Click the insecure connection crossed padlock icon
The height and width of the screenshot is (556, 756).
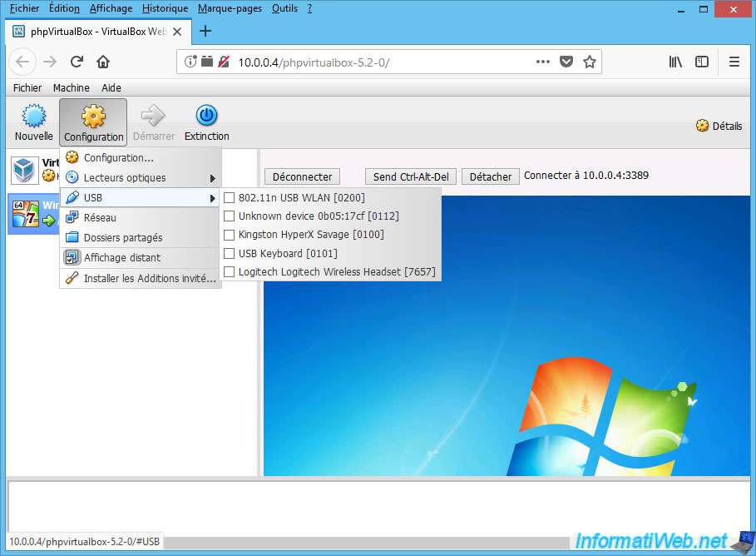(224, 62)
